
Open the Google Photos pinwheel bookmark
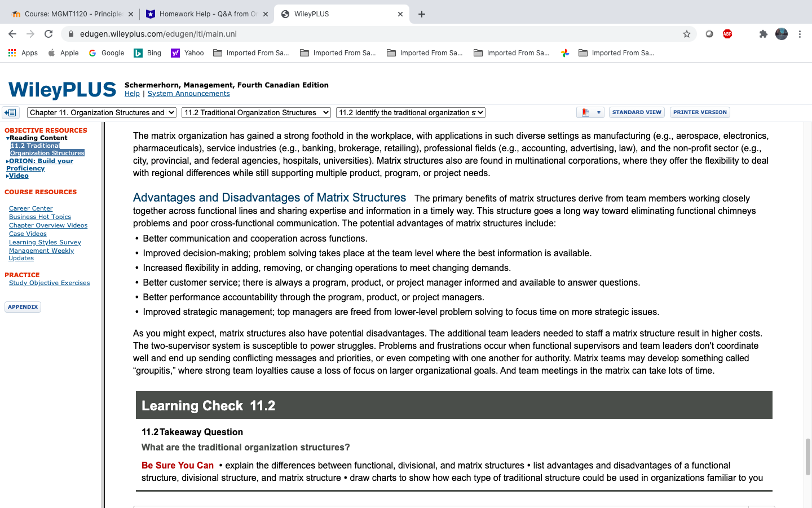pos(564,53)
